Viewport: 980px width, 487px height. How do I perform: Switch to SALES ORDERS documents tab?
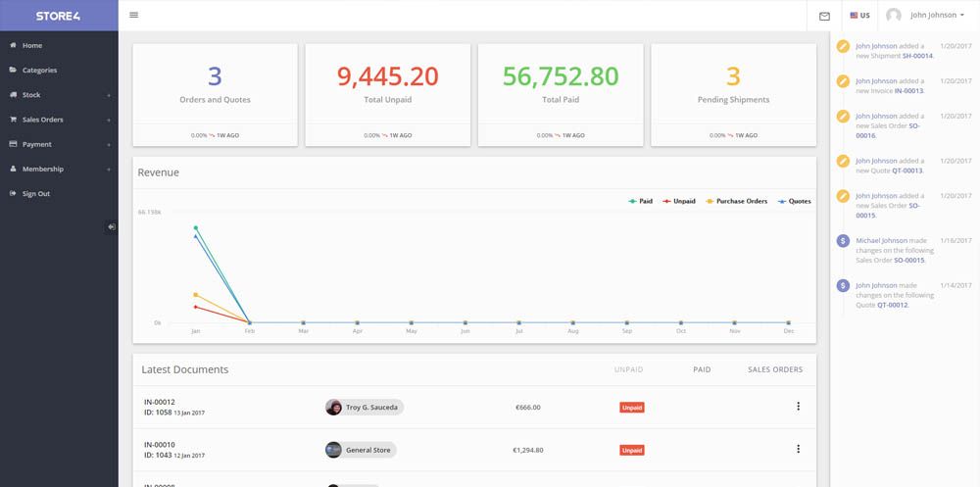775,370
